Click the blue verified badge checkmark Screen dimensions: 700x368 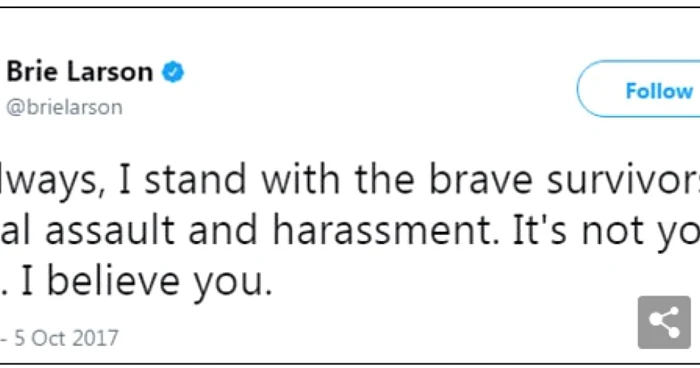(x=173, y=72)
